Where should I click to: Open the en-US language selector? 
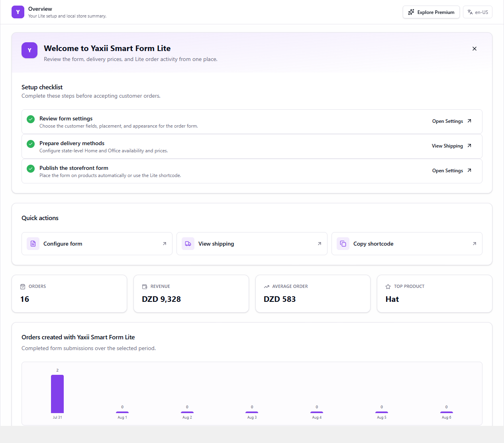(x=478, y=12)
